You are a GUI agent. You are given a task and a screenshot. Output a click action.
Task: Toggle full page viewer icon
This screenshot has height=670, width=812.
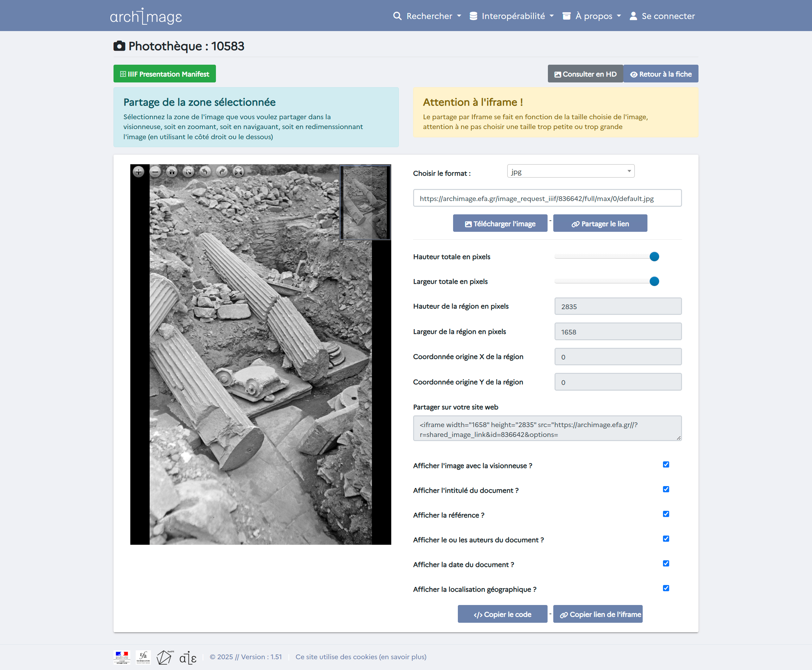(188, 172)
